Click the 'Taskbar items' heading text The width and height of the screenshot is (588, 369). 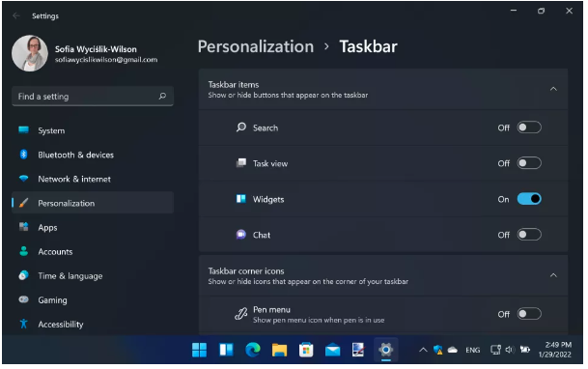(x=234, y=85)
